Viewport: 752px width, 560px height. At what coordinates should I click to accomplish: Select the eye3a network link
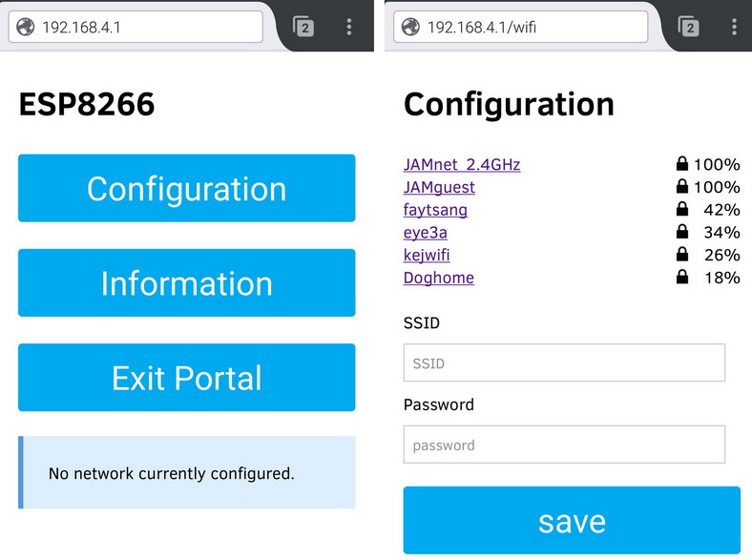[426, 233]
